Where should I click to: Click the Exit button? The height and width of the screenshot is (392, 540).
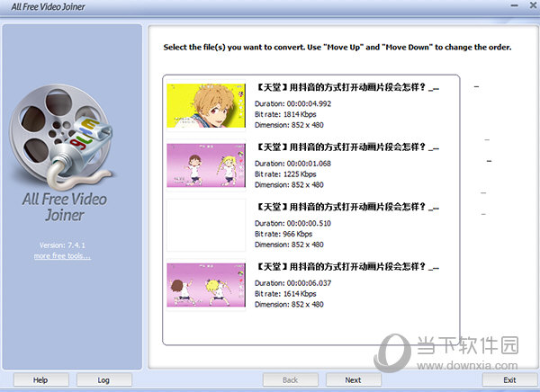point(509,380)
